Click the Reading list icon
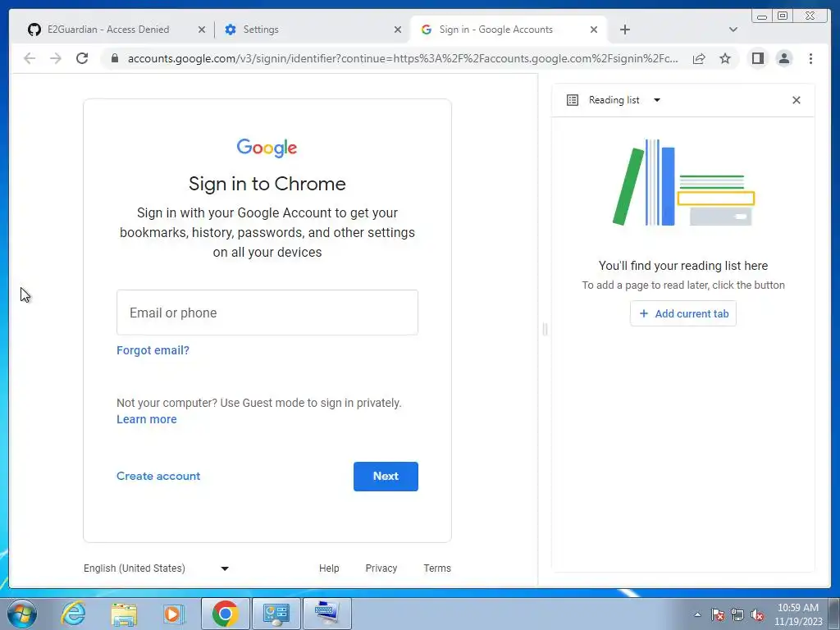 pyautogui.click(x=572, y=100)
